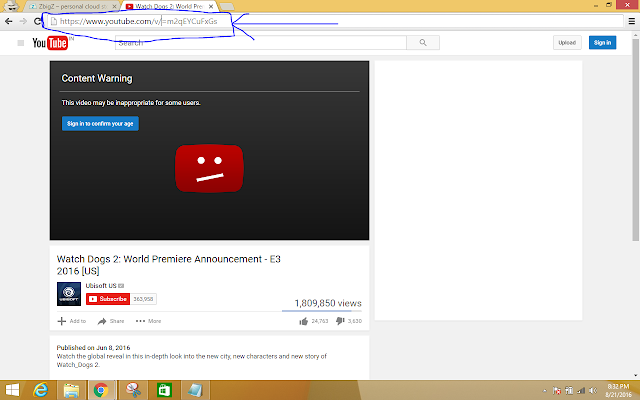The height and width of the screenshot is (400, 640).
Task: Show hidden system tray icons
Action: (x=544, y=391)
